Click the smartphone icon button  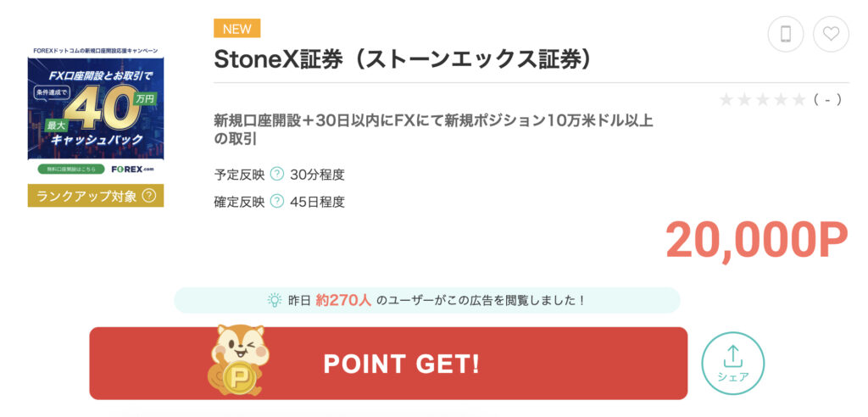click(785, 35)
